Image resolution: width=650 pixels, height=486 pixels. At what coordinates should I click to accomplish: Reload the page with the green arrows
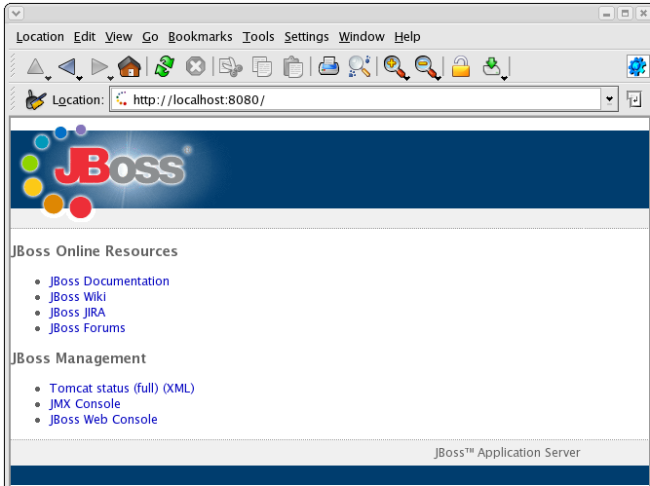point(164,66)
